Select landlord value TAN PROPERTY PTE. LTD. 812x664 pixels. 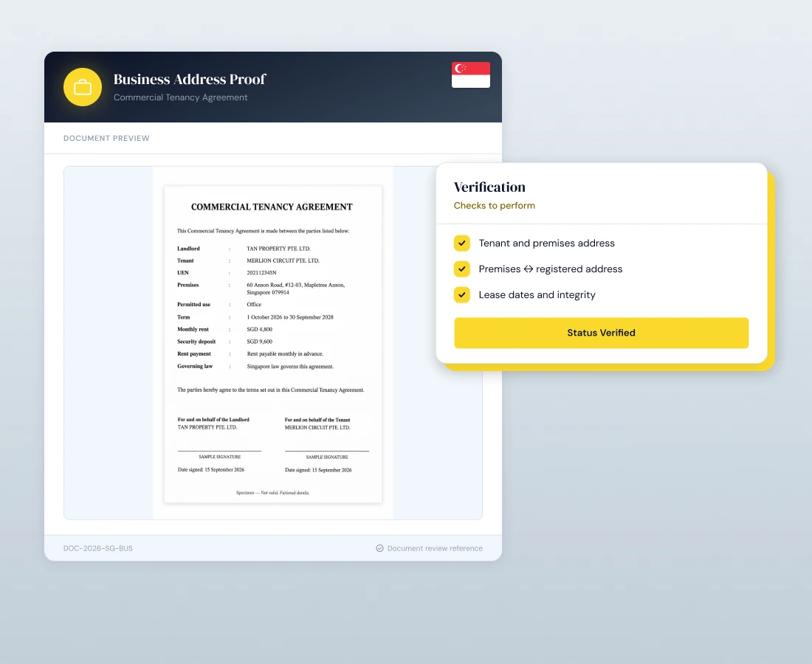pyautogui.click(x=278, y=249)
